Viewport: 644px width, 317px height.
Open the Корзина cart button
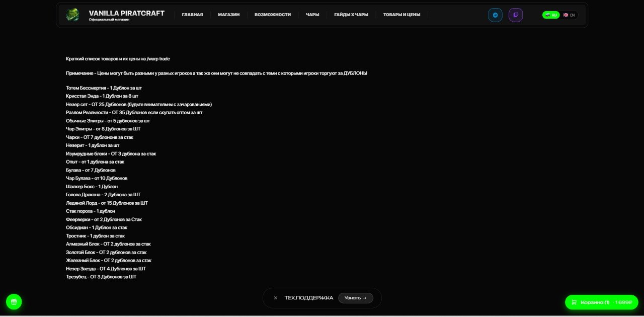click(x=602, y=302)
